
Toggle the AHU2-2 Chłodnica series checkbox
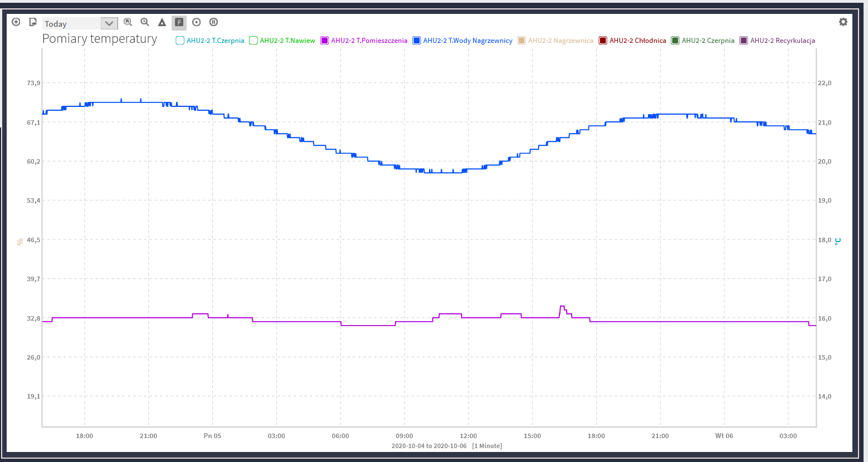603,41
